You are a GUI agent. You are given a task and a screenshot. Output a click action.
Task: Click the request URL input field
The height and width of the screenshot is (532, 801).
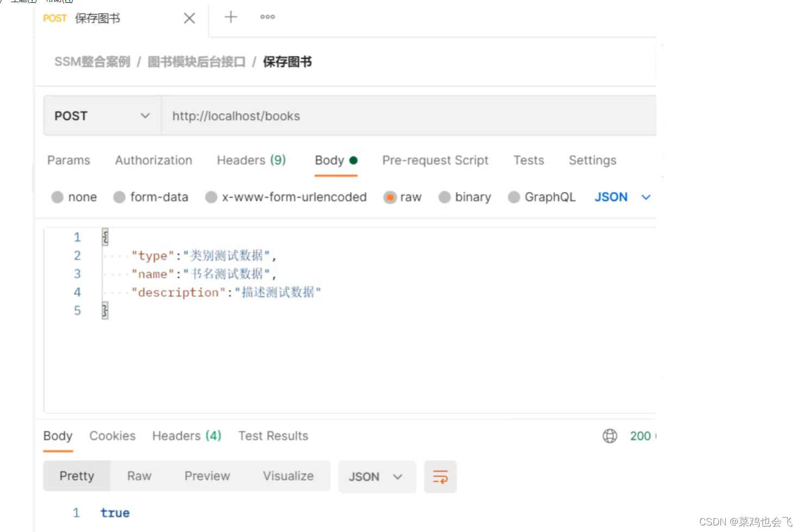pyautogui.click(x=409, y=116)
